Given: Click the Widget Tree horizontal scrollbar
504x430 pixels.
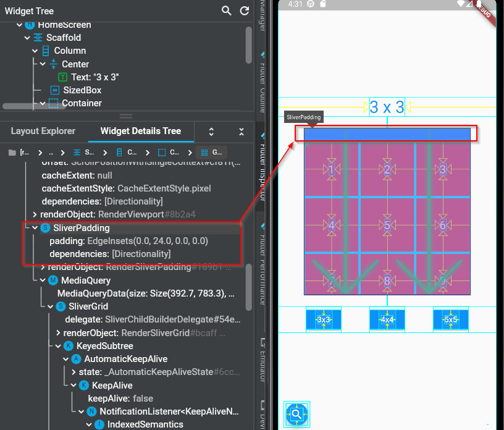Looking at the screenshot, I should 35,106.
